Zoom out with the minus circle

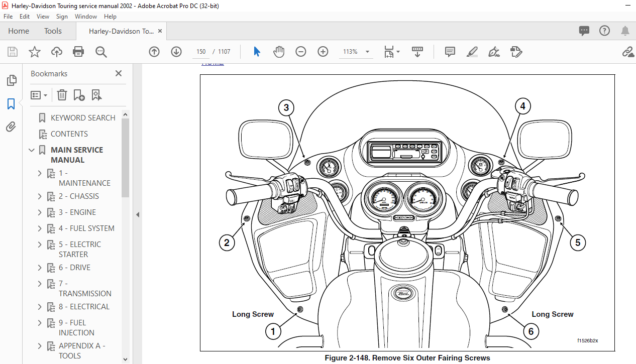301,52
